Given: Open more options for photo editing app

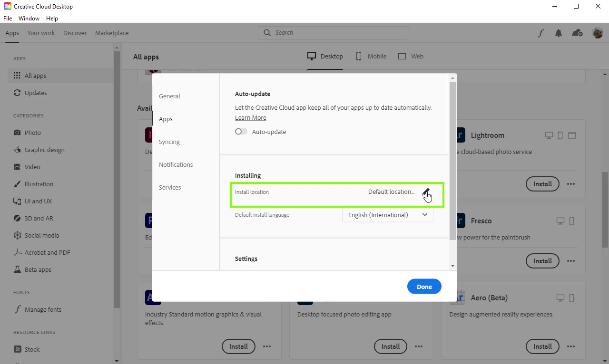Looking at the screenshot, I should tap(419, 346).
